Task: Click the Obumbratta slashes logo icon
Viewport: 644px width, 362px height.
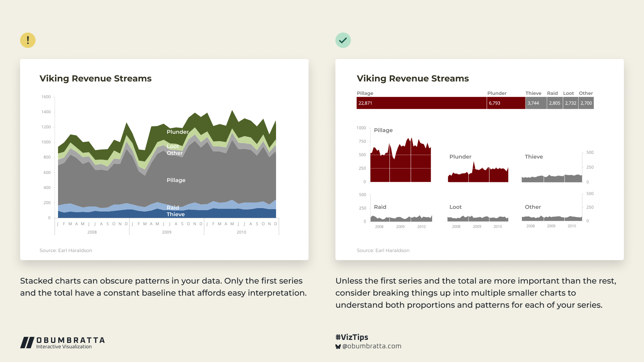Action: pyautogui.click(x=27, y=343)
